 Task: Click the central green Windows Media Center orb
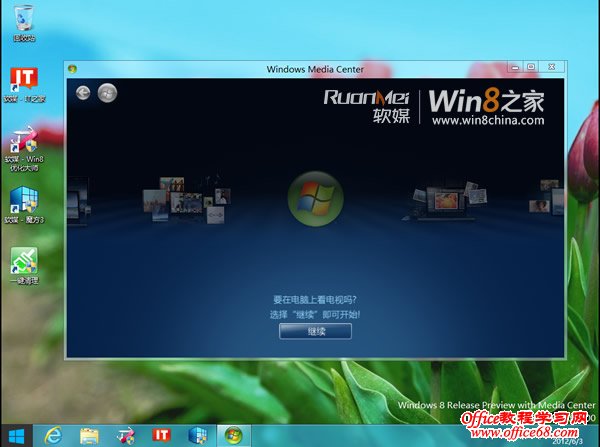click(x=316, y=199)
